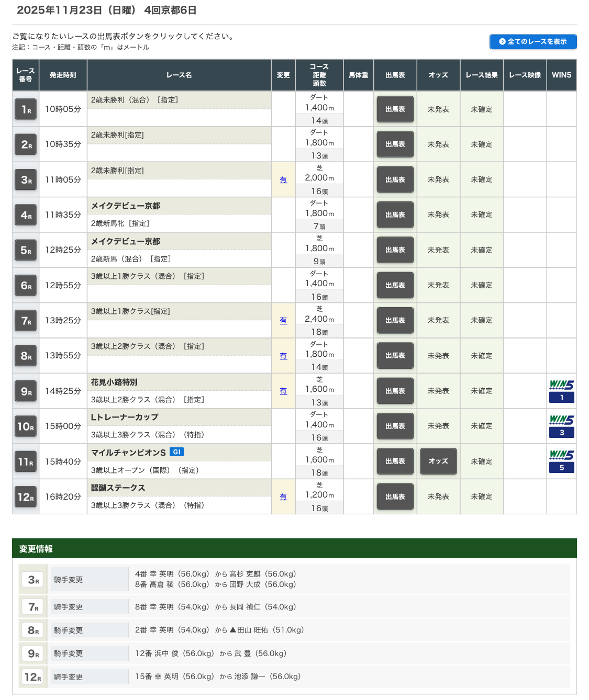The height and width of the screenshot is (700, 589).
Task: Open the 9R Hanamikoji race card
Action: click(x=395, y=391)
